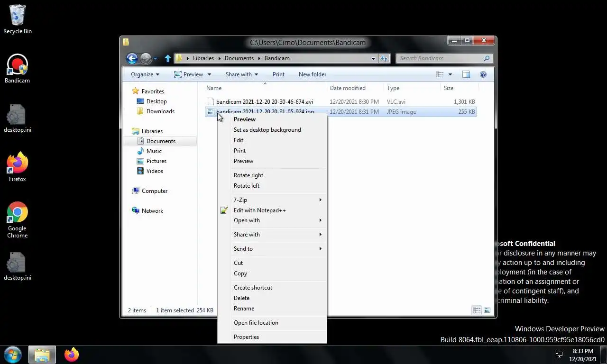Image resolution: width=607 pixels, height=364 pixels.
Task: Sort files by the Type column header
Action: (412, 88)
